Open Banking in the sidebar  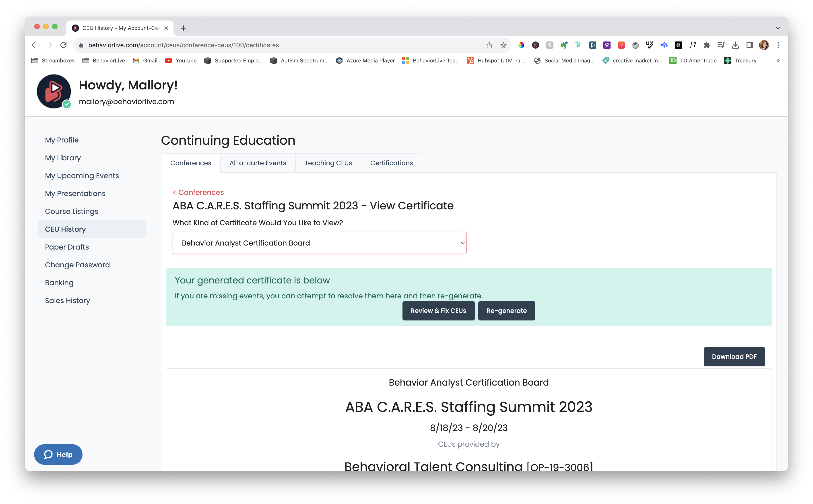click(x=59, y=283)
